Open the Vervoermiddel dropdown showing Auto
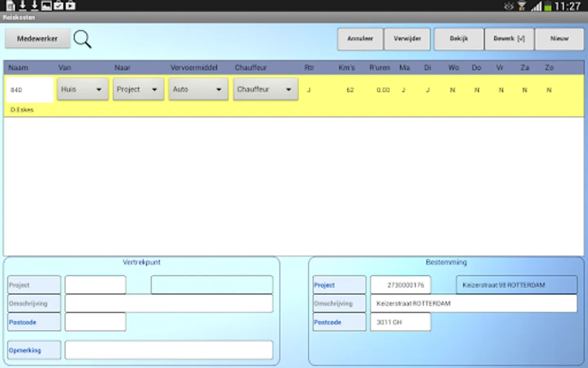This screenshot has height=368, width=588. [x=198, y=89]
